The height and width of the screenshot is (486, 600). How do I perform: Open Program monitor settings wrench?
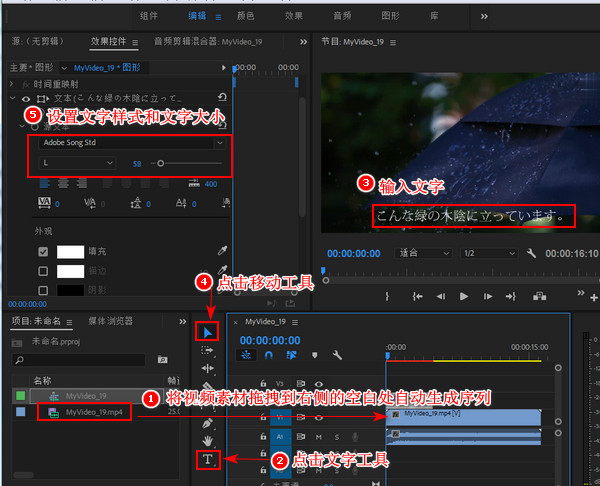coord(531,253)
